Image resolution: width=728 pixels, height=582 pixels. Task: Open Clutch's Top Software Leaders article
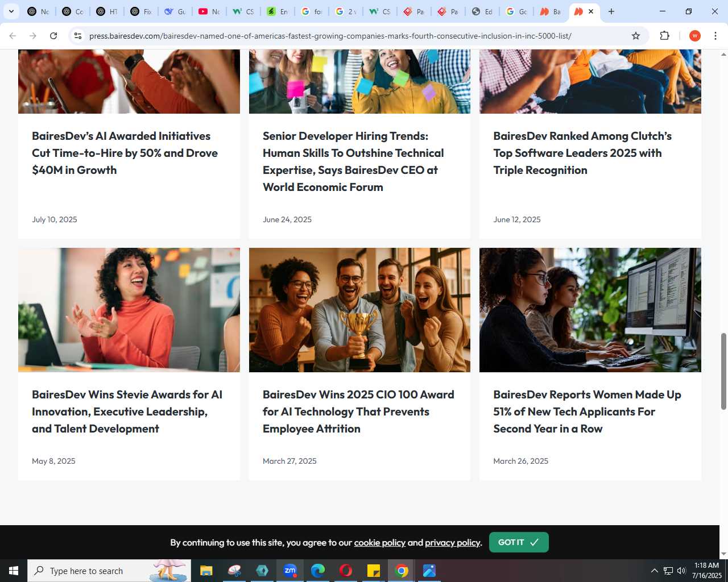[x=582, y=153]
